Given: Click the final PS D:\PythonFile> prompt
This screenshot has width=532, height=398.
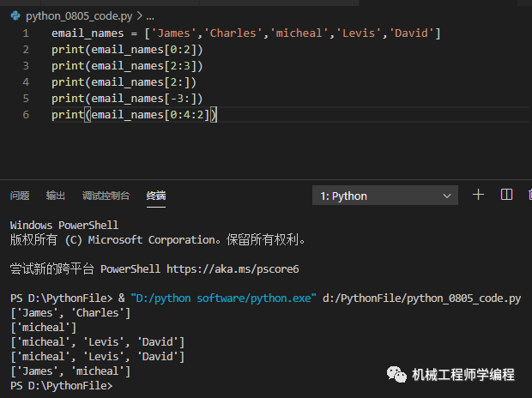Looking at the screenshot, I should [62, 386].
